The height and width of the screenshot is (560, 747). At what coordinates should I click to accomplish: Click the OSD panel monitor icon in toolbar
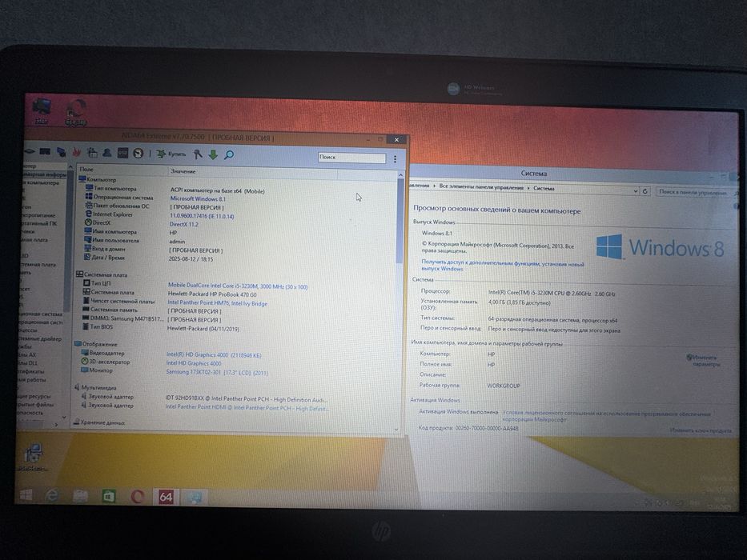click(x=123, y=153)
